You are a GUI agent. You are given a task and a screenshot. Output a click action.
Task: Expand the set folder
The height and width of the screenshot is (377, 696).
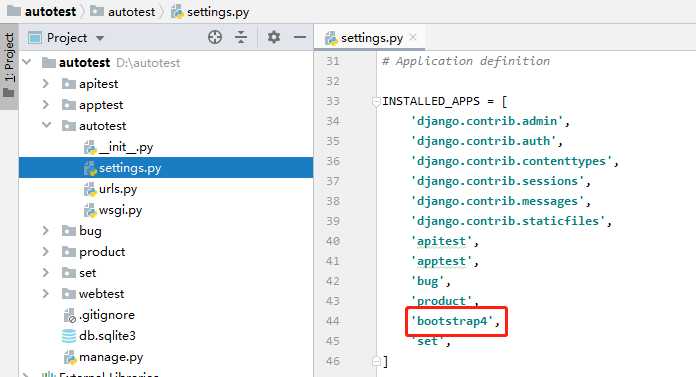click(45, 272)
